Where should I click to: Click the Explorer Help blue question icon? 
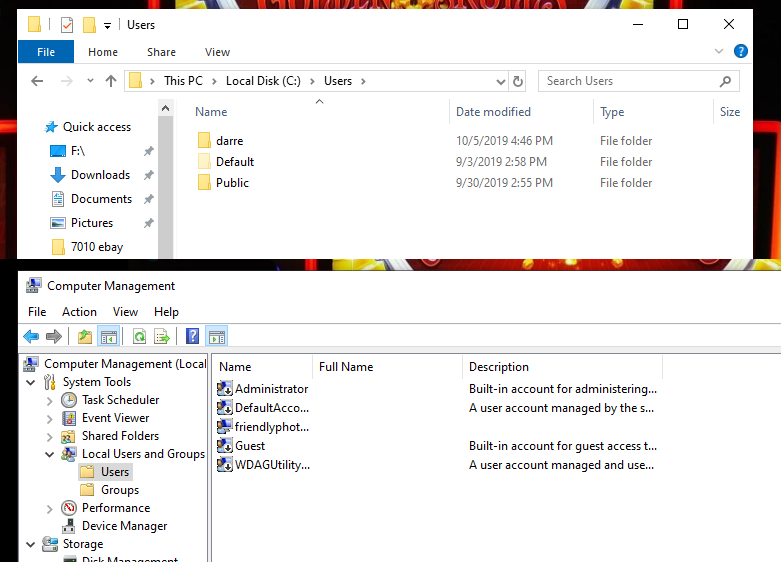[741, 51]
